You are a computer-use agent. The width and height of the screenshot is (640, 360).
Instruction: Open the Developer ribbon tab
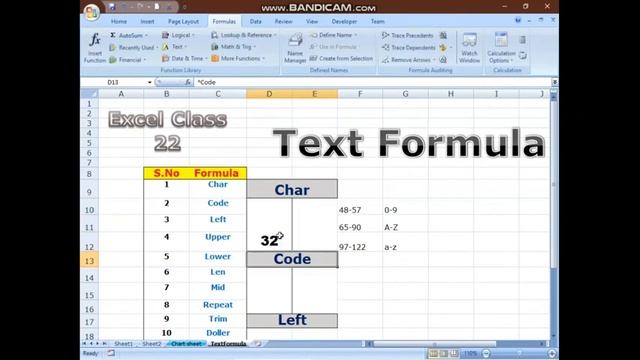344,21
